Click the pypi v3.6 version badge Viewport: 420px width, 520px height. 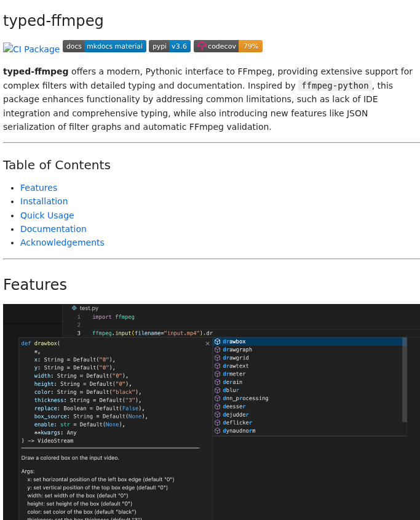[169, 46]
